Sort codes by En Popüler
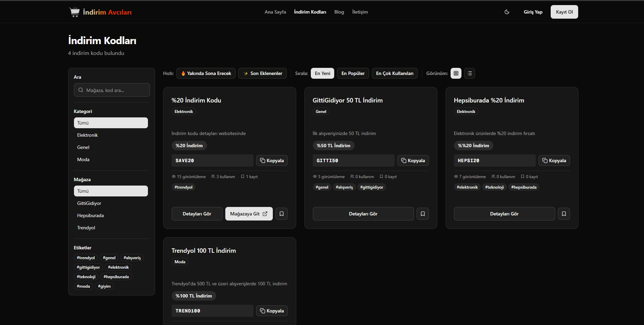 [x=353, y=73]
